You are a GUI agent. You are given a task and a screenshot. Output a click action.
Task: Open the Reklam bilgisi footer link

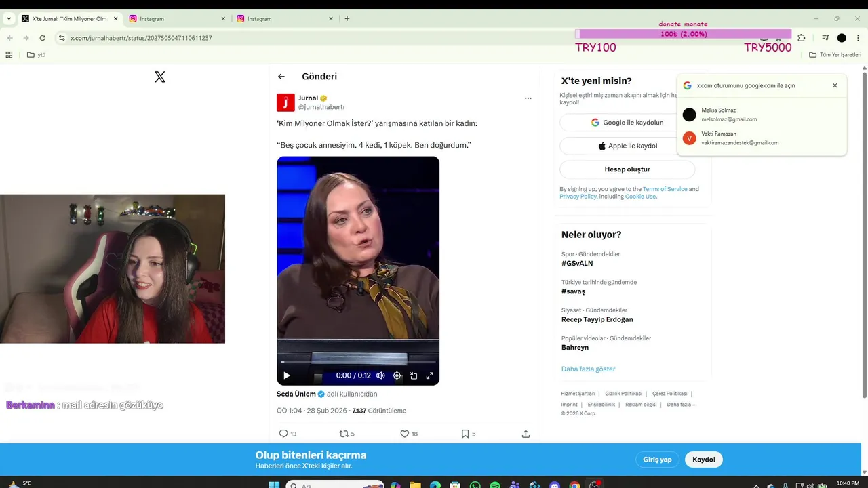tap(641, 405)
